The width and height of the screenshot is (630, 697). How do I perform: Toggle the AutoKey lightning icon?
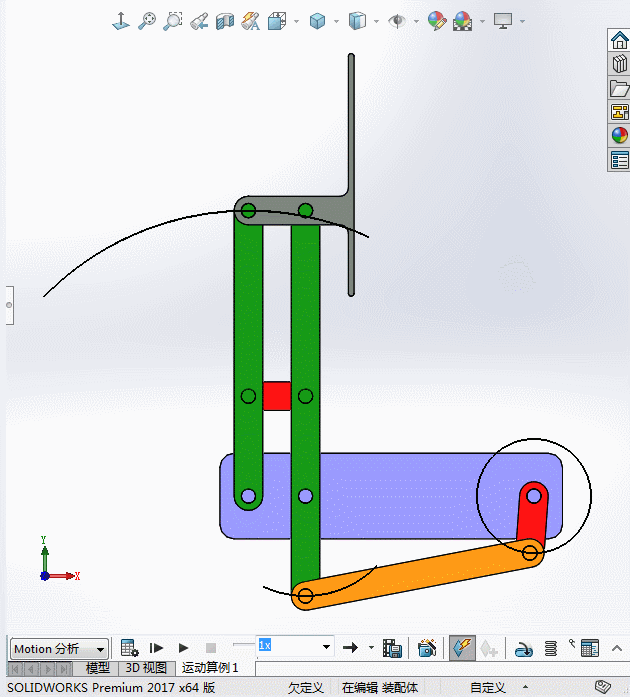click(x=462, y=648)
